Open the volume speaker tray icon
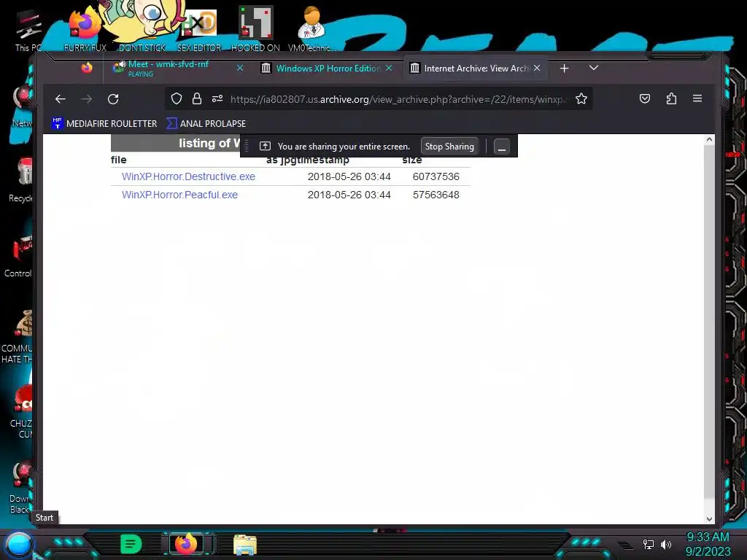This screenshot has height=560, width=747. pos(666,544)
